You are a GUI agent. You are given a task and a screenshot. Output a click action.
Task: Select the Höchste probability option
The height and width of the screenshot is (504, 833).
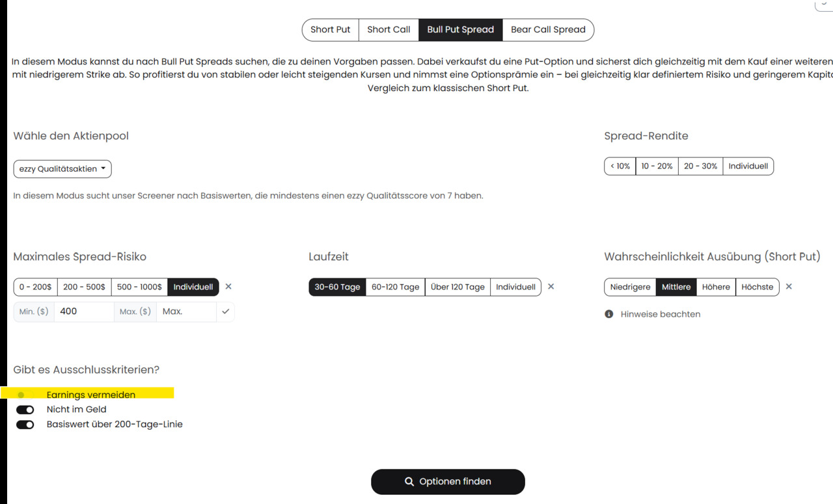pos(758,287)
